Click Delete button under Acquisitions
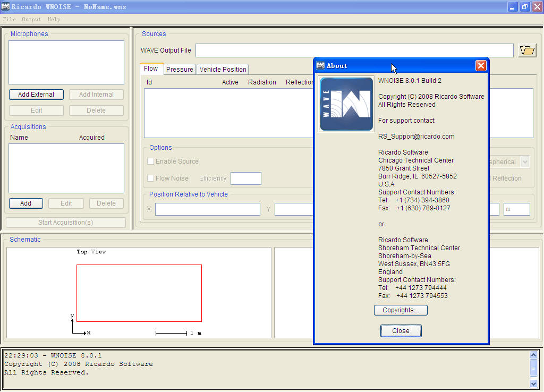Image resolution: width=544 pixels, height=392 pixels. (x=106, y=203)
